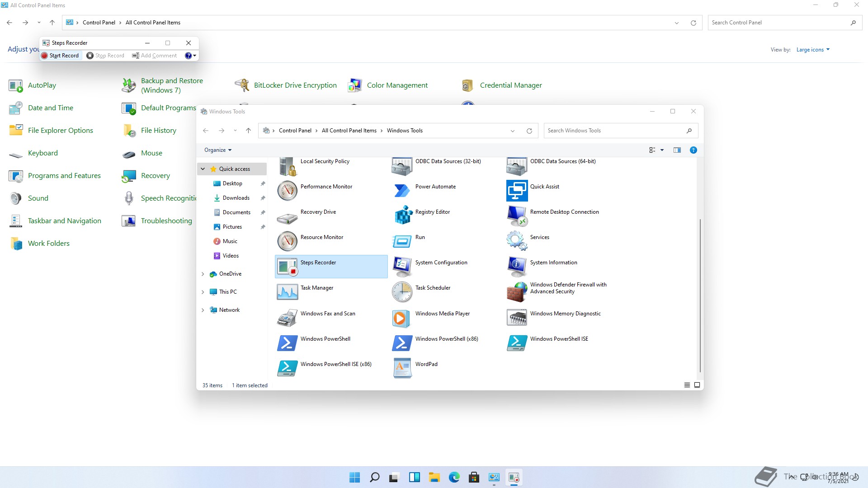Screen dimensions: 868x488
Task: Open the Start menu on taskbar
Action: click(x=355, y=477)
